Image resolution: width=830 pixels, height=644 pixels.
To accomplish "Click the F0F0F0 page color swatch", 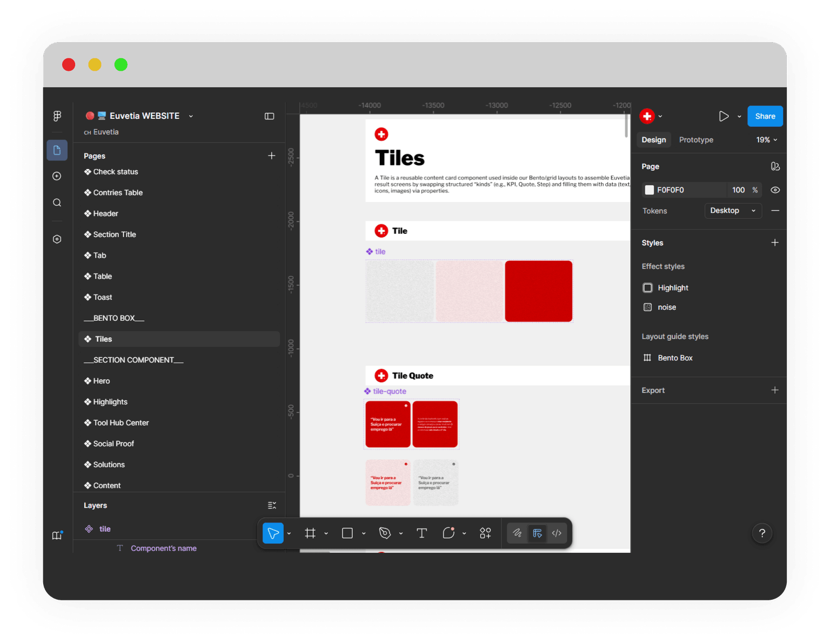I will [650, 190].
